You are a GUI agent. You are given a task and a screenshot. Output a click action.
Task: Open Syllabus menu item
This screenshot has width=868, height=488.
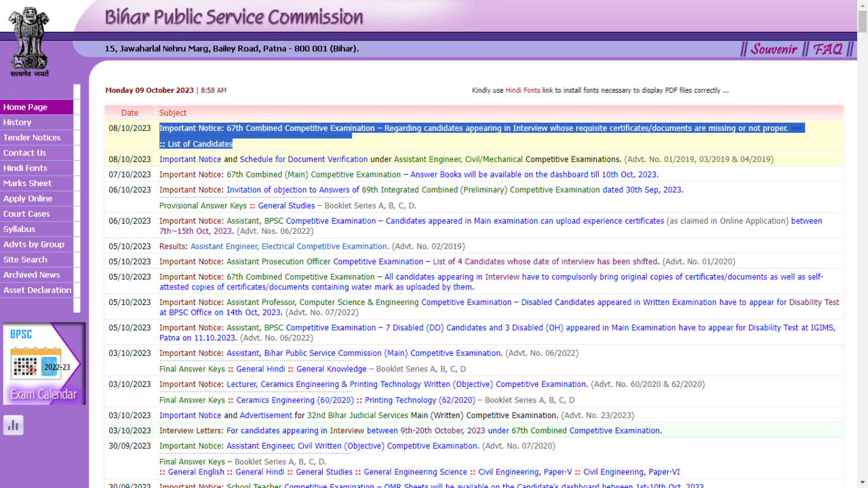coord(37,229)
